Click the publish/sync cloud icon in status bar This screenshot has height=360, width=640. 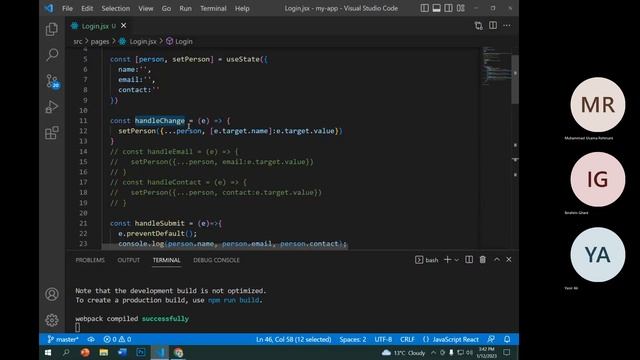91,339
